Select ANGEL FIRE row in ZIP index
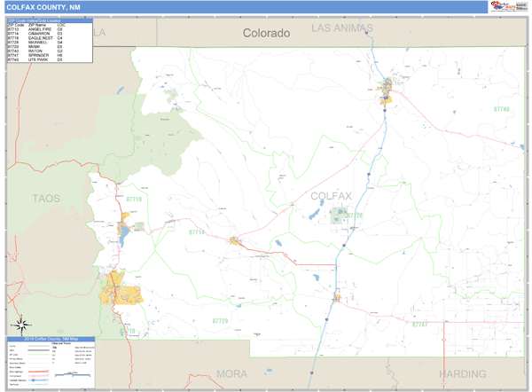Viewport: 532px width, 392px height. [x=49, y=29]
